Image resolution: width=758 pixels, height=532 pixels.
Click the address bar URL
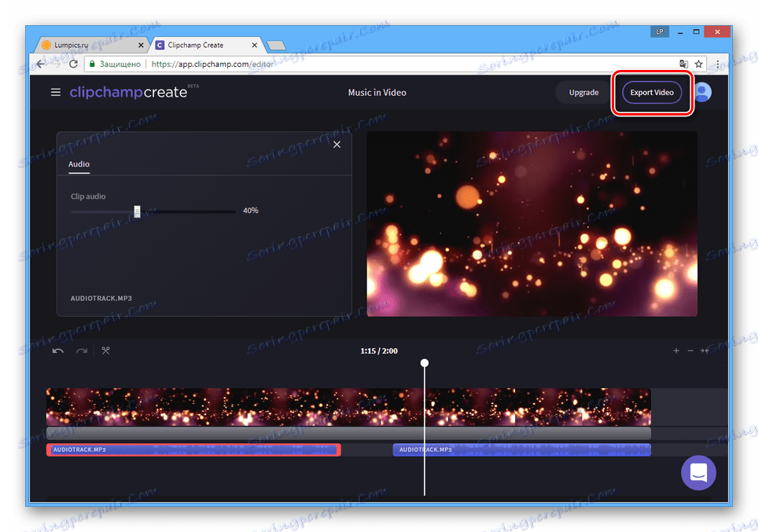pos(212,64)
